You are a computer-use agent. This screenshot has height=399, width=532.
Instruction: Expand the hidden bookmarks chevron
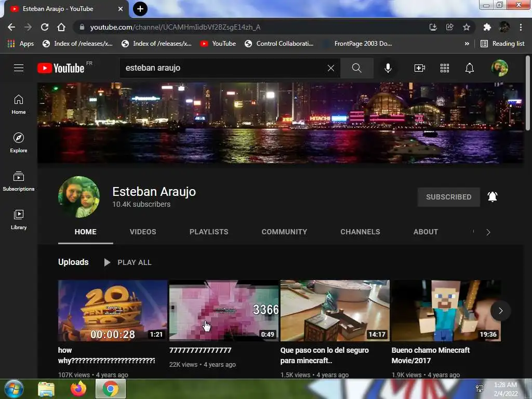pos(467,44)
